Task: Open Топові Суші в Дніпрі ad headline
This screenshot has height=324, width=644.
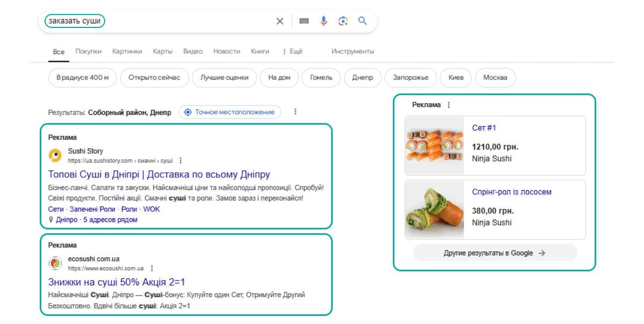Action: (159, 175)
